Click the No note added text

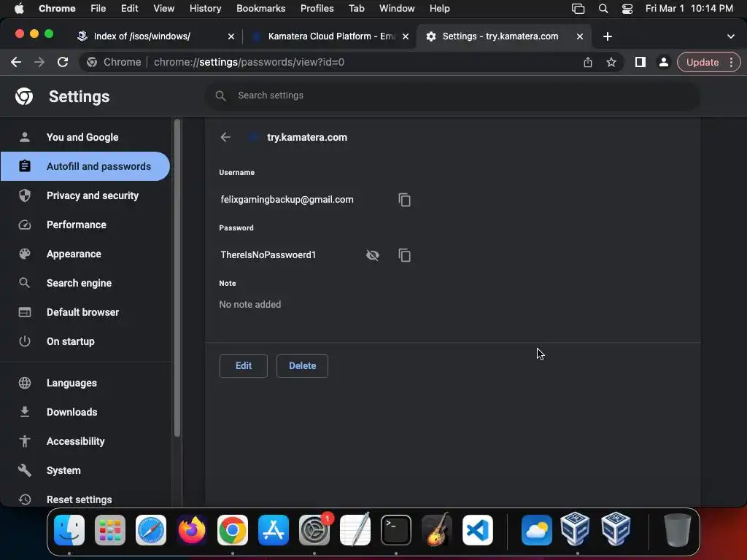click(250, 304)
